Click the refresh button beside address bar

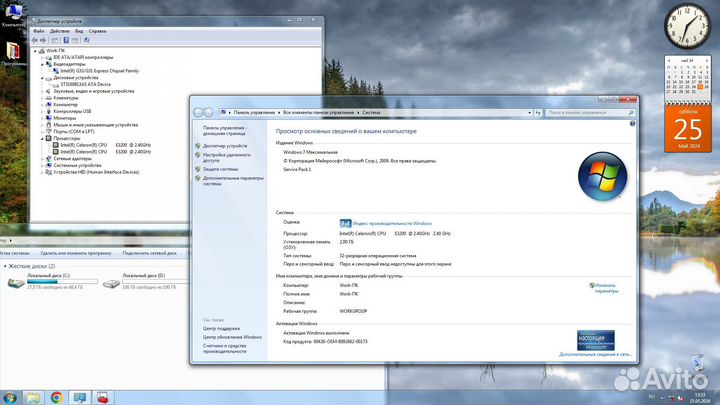[538, 112]
